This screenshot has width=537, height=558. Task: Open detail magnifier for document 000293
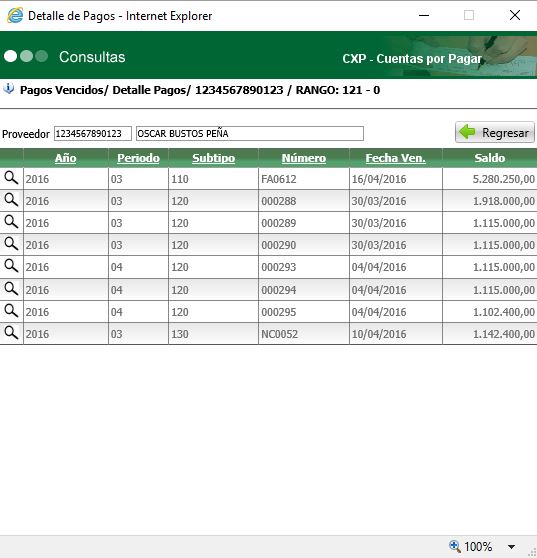tap(11, 266)
